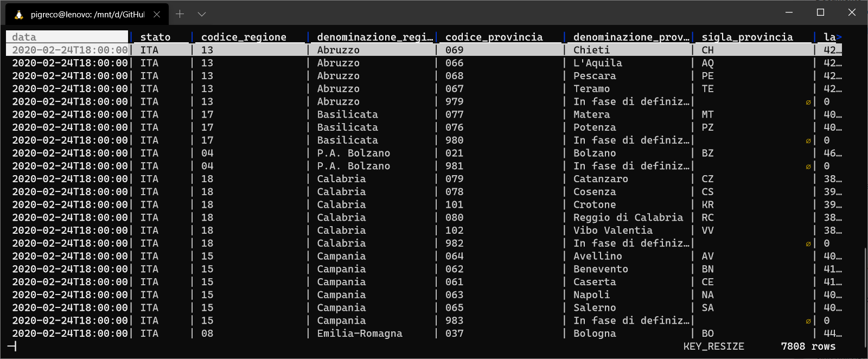
Task: Select the pigreco@lenovo terminal tab
Action: (87, 15)
